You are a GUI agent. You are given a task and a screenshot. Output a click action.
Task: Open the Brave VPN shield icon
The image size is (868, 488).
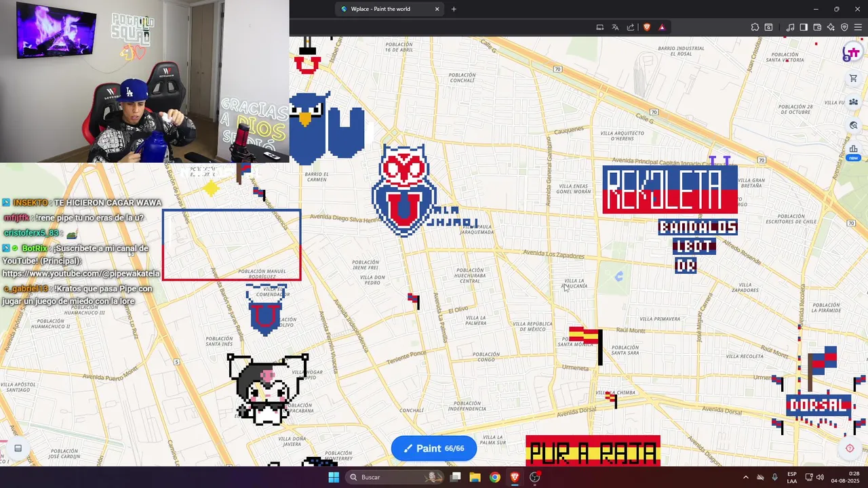[x=844, y=27]
